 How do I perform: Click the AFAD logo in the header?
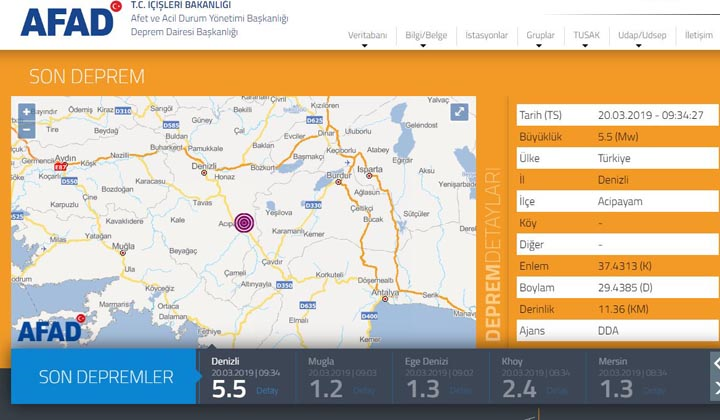[x=70, y=22]
